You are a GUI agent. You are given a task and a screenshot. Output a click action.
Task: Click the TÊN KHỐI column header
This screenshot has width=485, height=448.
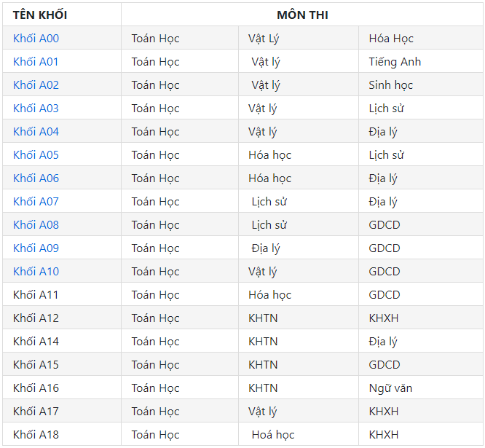point(62,15)
